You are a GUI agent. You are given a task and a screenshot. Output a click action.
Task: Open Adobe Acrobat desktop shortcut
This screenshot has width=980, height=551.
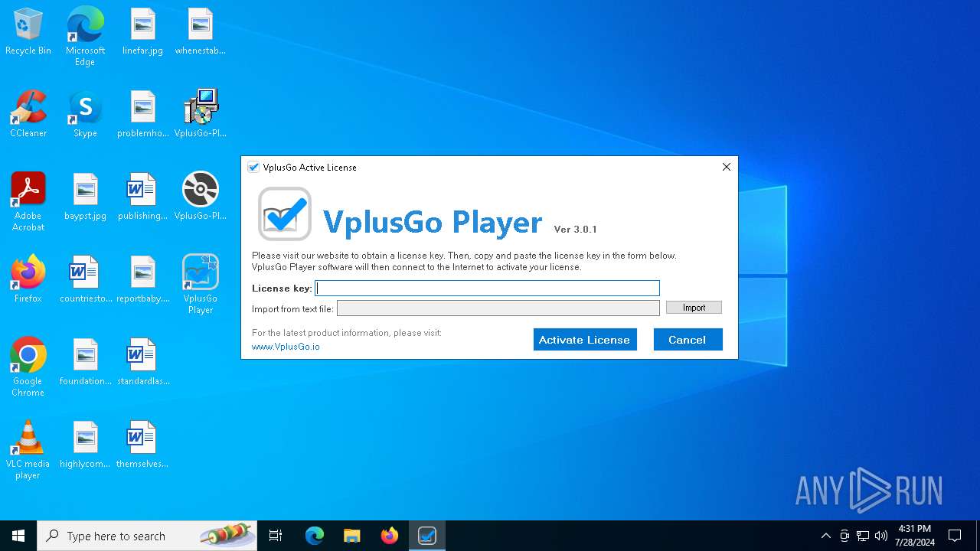click(28, 202)
